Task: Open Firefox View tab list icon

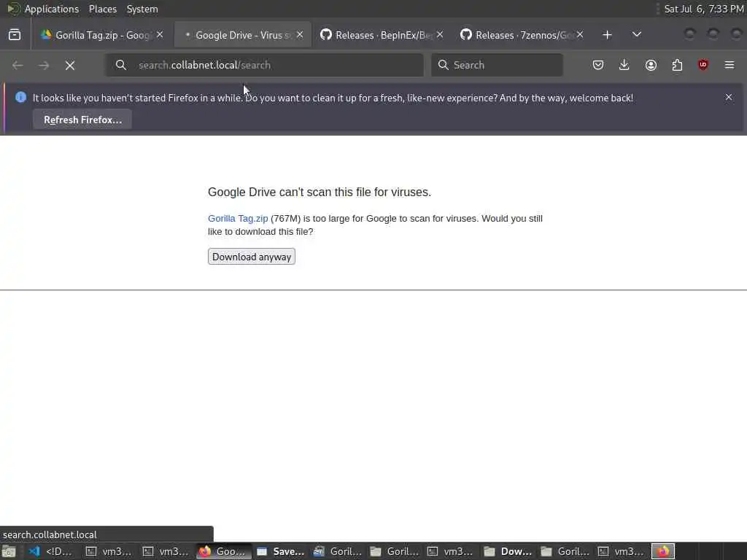Action: [x=15, y=35]
